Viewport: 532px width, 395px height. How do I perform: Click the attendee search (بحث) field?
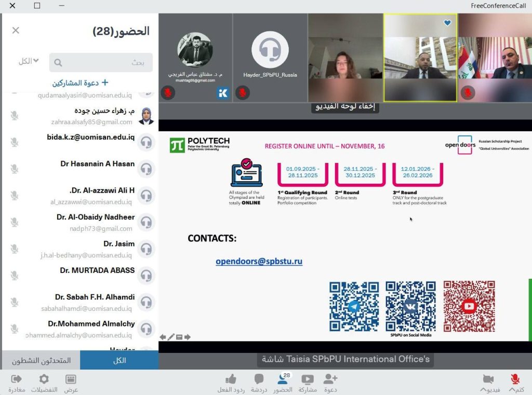click(x=101, y=62)
